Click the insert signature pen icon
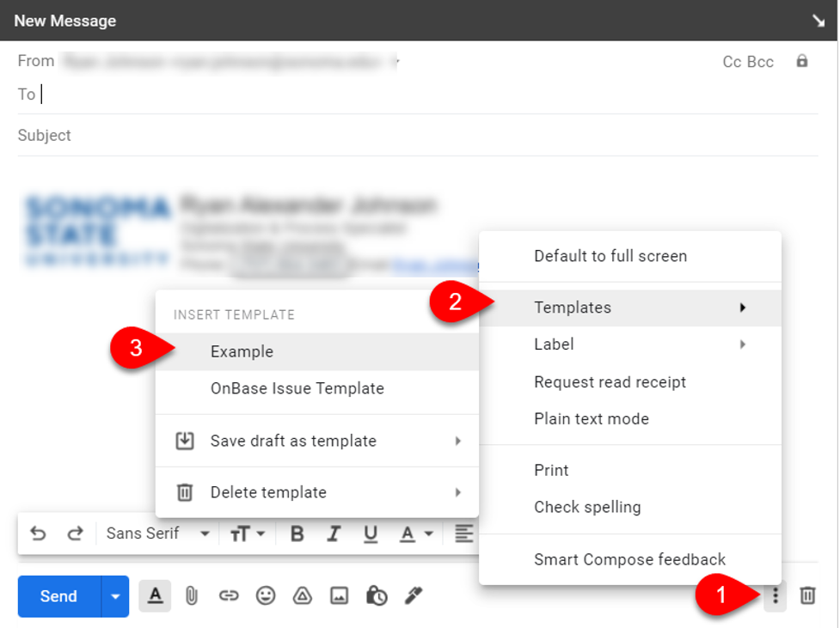Screen dimensions: 840x628 (414, 595)
